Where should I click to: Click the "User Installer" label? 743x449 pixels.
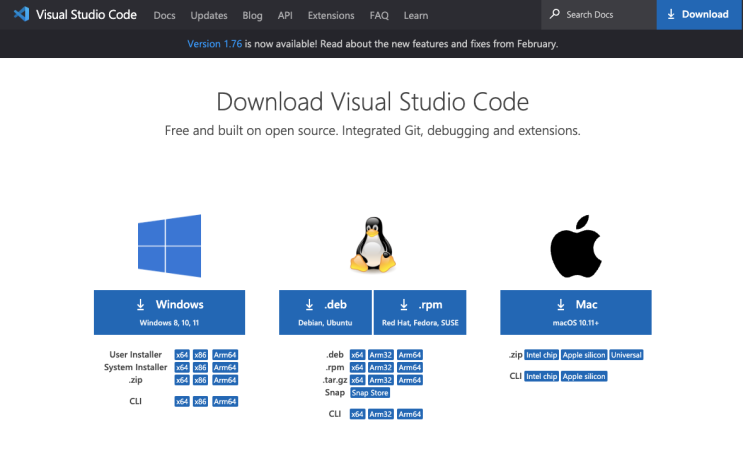(x=136, y=354)
